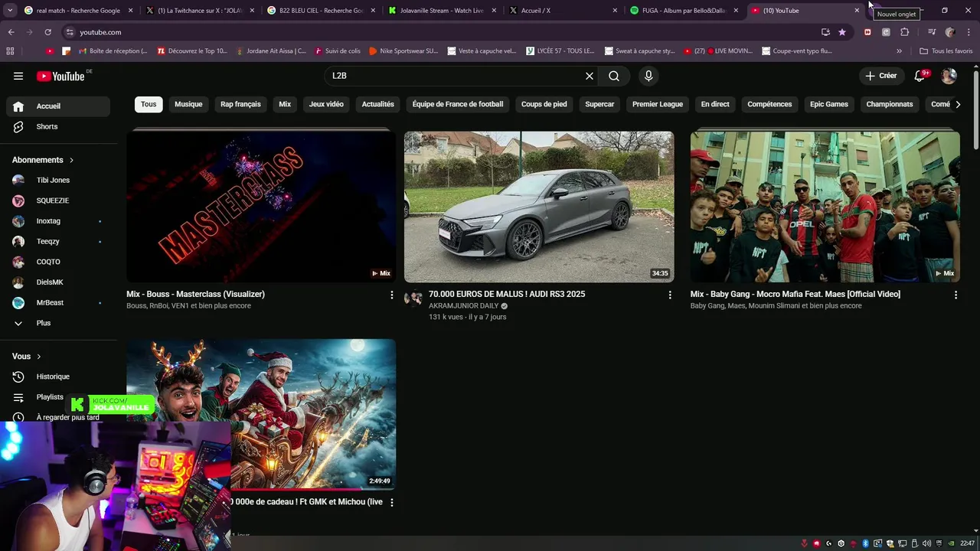Click the volume speaker tray icon
The width and height of the screenshot is (980, 551).
coord(926,543)
